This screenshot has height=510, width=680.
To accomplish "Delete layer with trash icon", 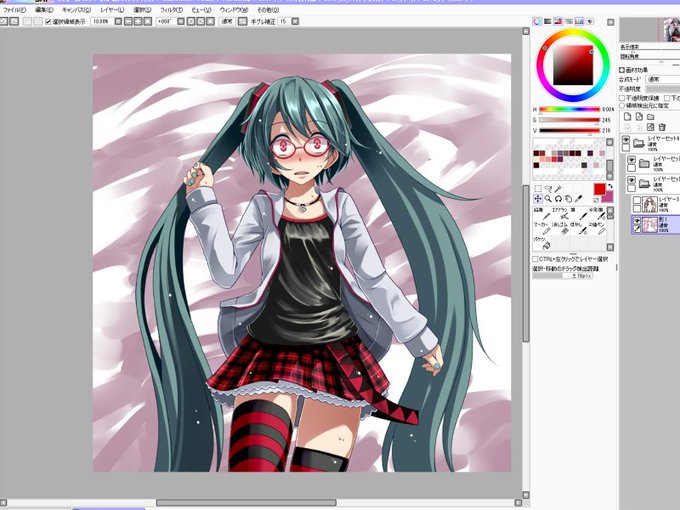I will [662, 127].
